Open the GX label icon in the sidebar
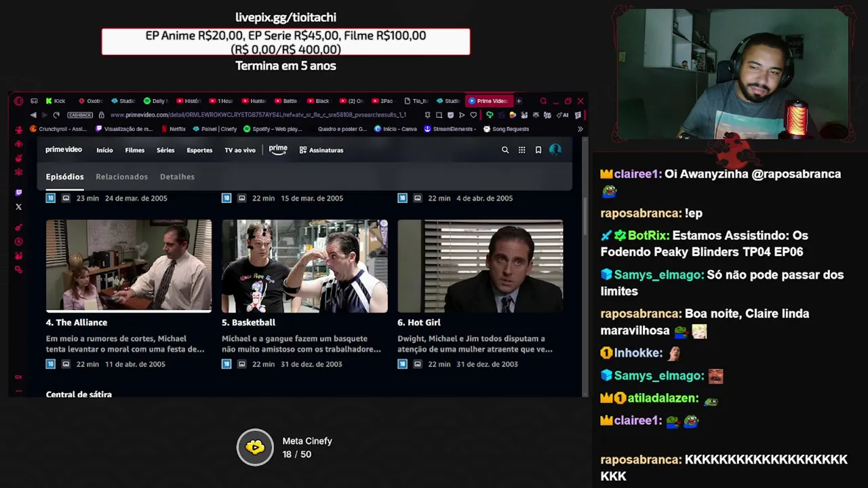The image size is (868, 488). 18,377
